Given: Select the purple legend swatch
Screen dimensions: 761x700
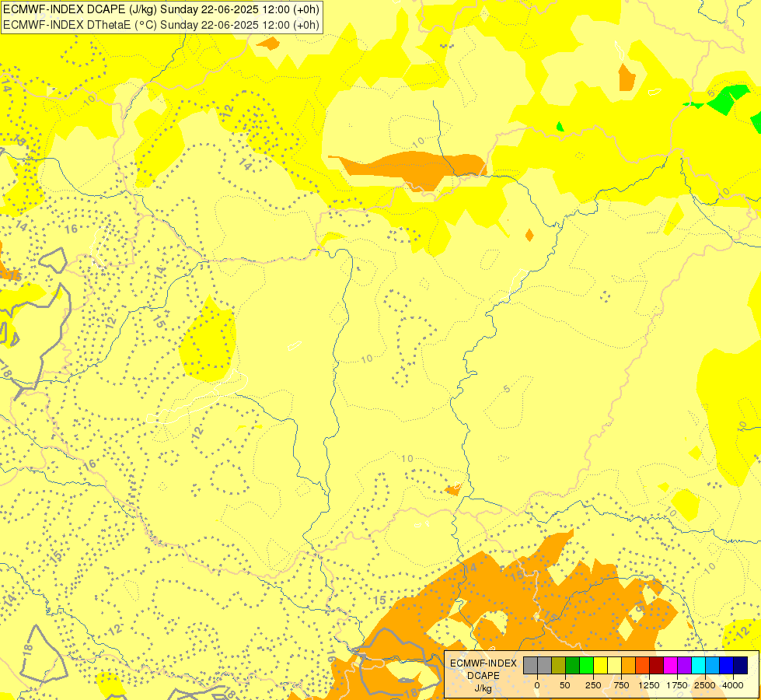Looking at the screenshot, I should [x=685, y=666].
